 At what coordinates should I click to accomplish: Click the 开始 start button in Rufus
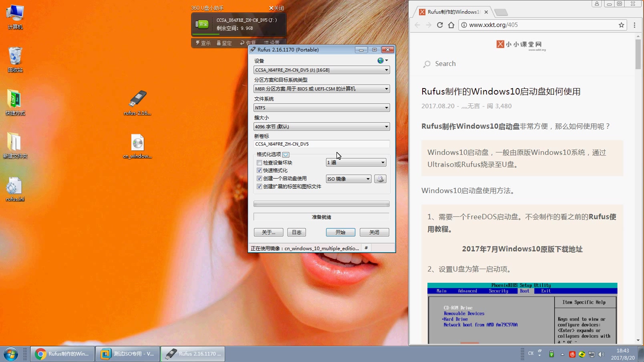[340, 232]
